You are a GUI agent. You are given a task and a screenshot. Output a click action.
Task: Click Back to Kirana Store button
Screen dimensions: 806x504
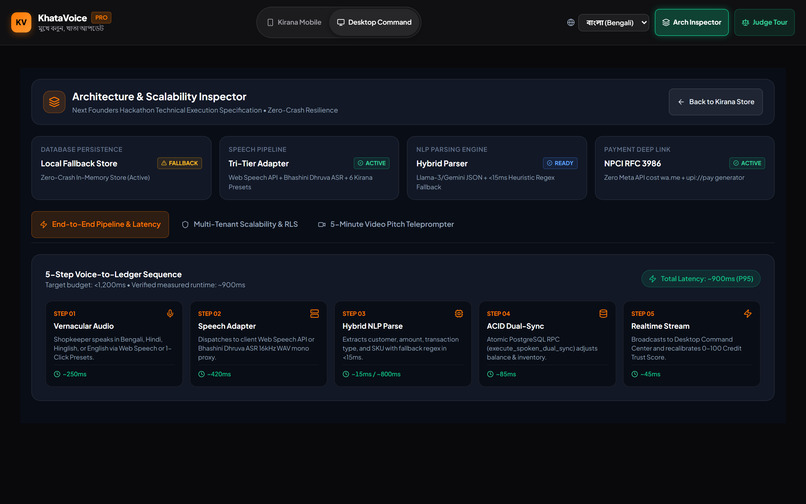[x=716, y=102]
